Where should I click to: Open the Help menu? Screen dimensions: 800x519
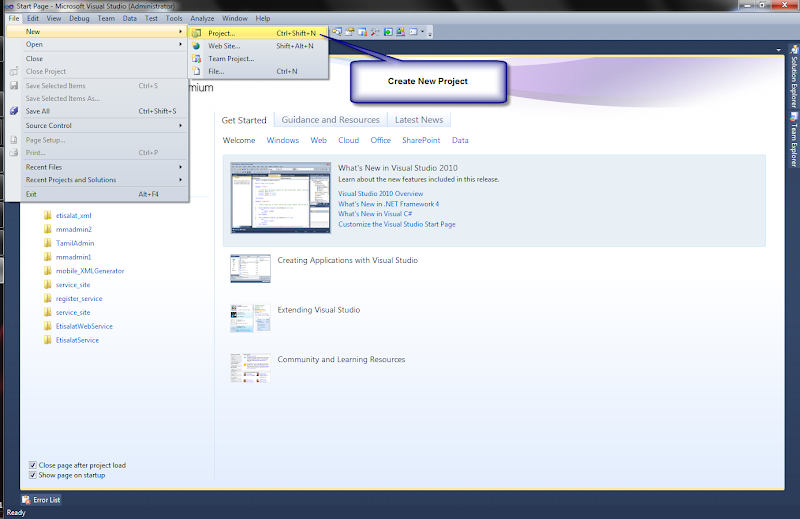click(x=262, y=18)
